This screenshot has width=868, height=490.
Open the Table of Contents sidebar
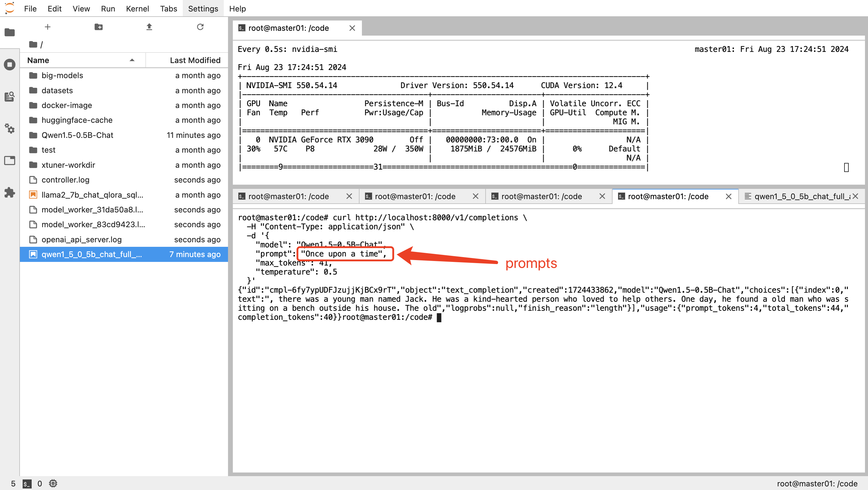click(x=9, y=97)
